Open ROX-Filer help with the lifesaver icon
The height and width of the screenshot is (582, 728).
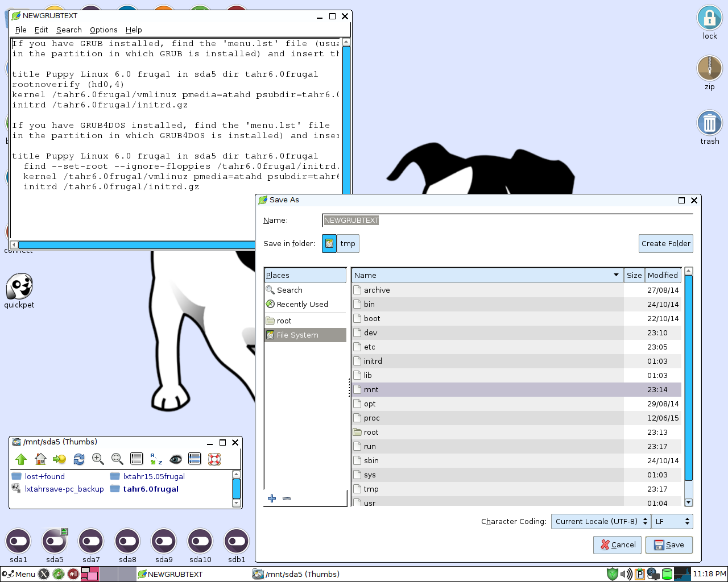[x=214, y=459]
